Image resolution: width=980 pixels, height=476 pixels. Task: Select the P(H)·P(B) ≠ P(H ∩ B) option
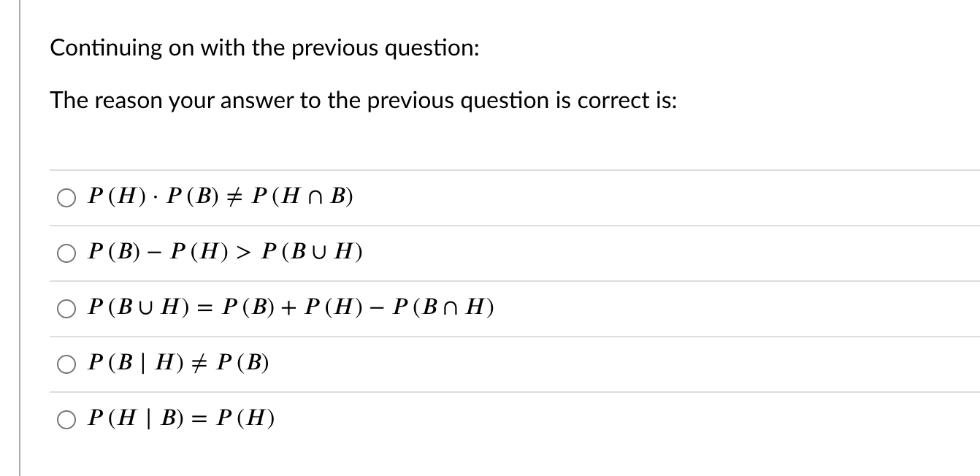point(66,196)
